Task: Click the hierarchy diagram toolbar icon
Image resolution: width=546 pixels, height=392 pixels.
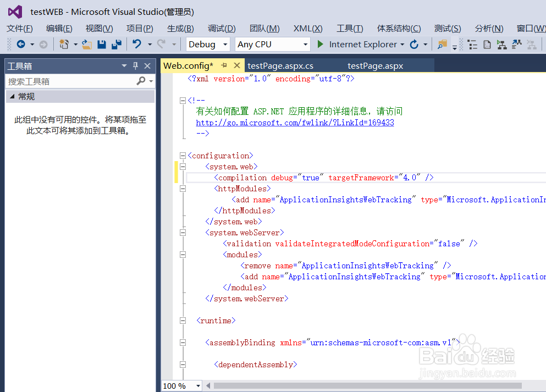Action: point(502,45)
